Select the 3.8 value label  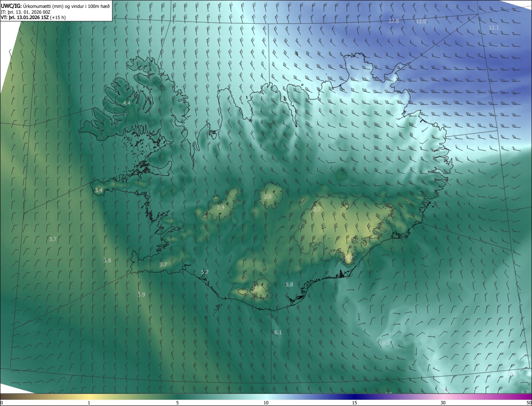tap(107, 260)
